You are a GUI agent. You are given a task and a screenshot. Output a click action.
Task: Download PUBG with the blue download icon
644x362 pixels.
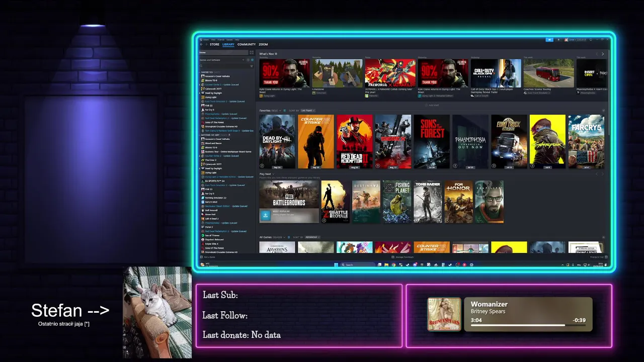tap(265, 216)
